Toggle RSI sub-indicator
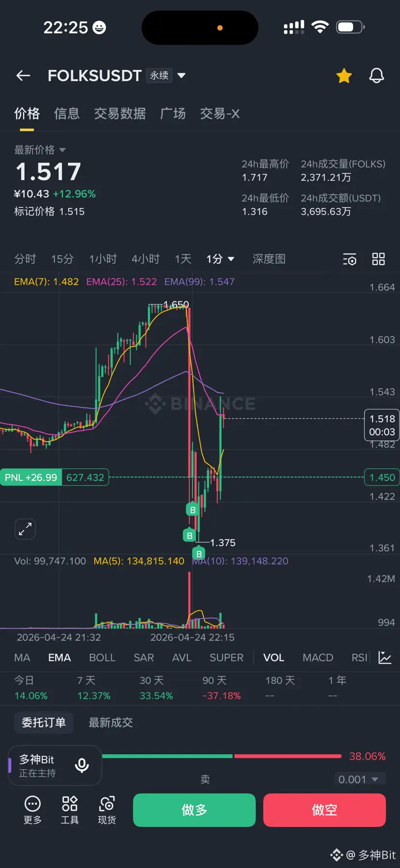Screen dimensions: 400x868 pyautogui.click(x=359, y=658)
